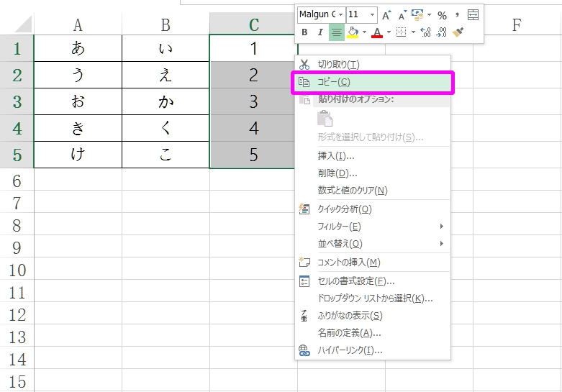Toggle bold in the mini toolbar

pyautogui.click(x=304, y=32)
